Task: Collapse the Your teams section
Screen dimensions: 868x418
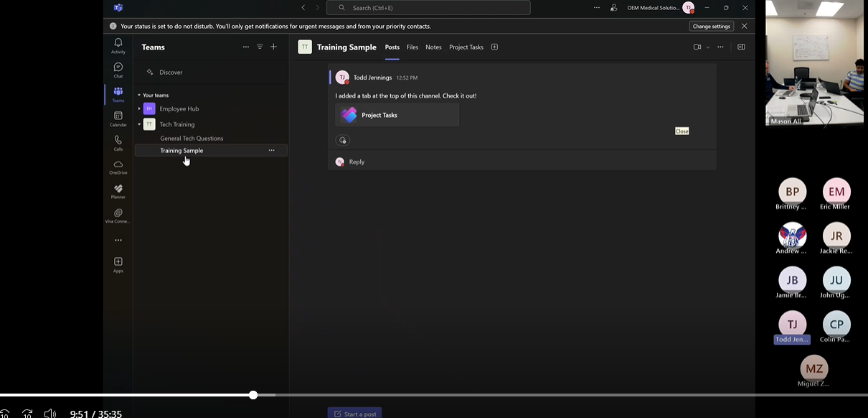Action: point(139,96)
